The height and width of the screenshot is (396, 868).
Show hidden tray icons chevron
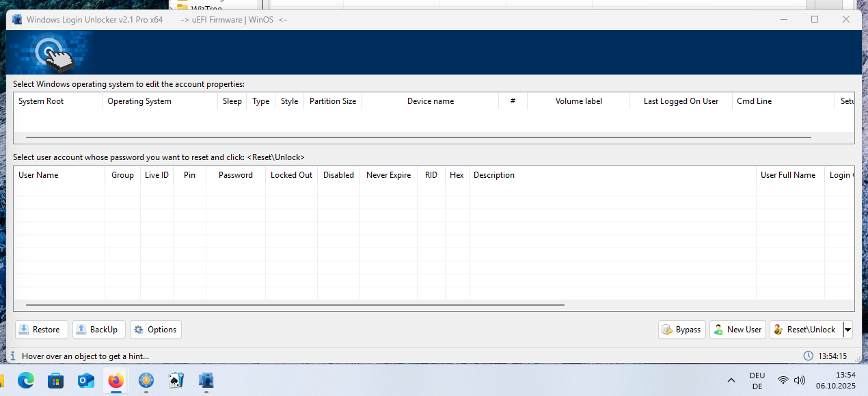point(731,380)
